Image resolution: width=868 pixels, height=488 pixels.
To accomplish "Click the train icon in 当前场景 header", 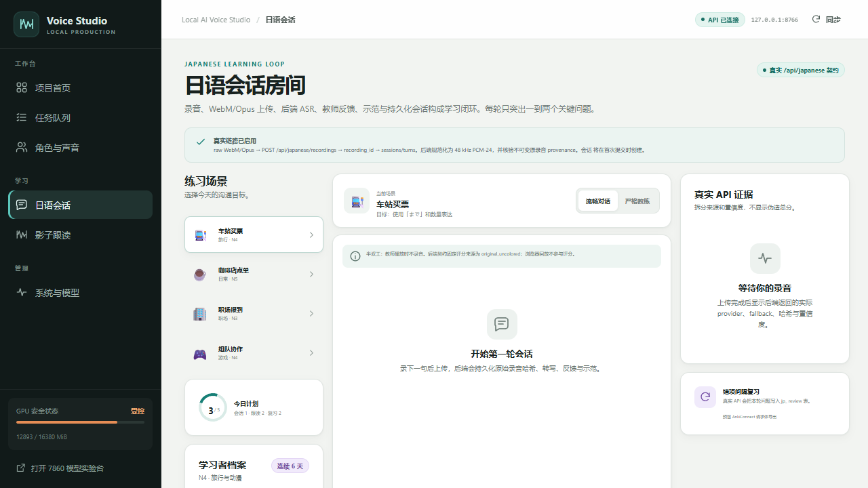I will coord(357,201).
